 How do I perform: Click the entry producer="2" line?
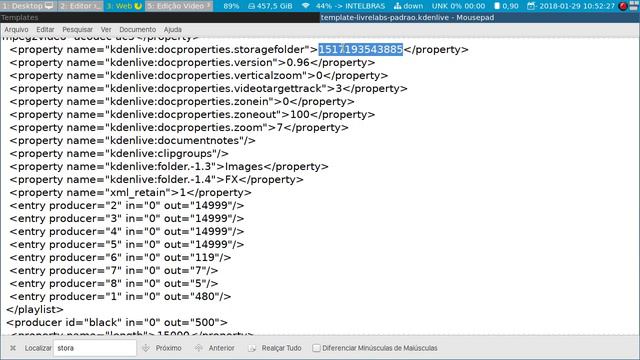tap(127, 206)
